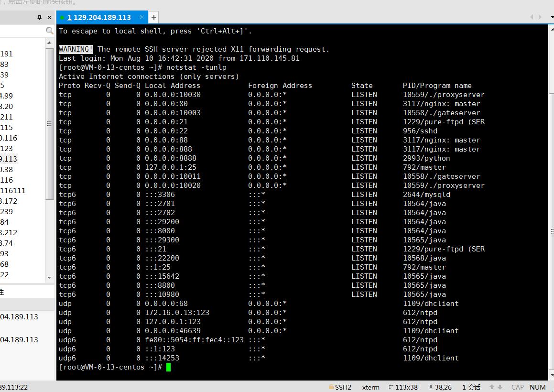Click the SSH2 lock icon in status bar
The width and height of the screenshot is (554, 392).
331,387
